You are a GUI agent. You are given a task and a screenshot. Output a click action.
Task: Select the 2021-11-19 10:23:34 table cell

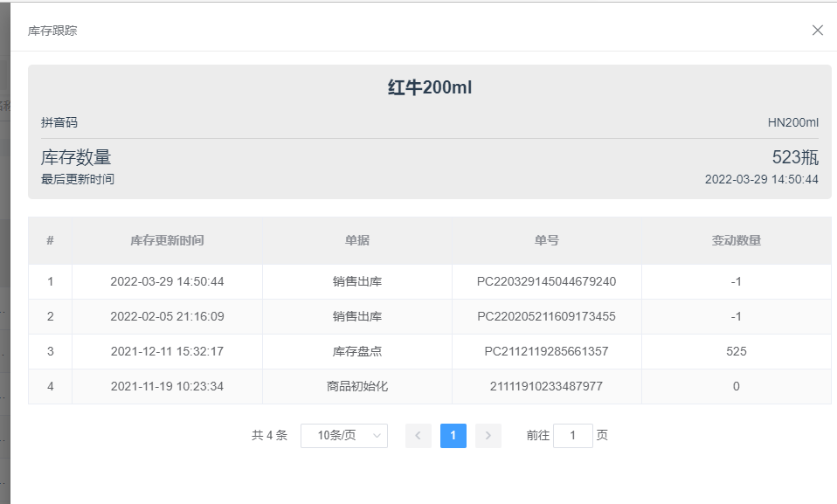coord(167,387)
